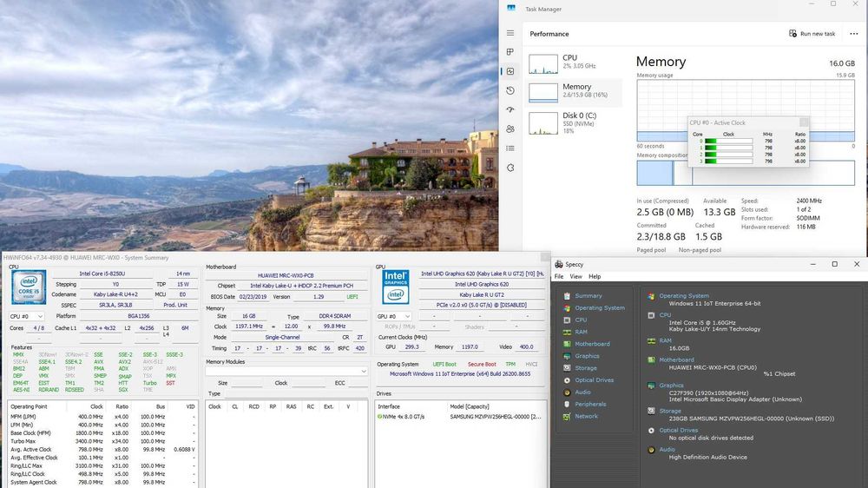
Task: Click Core 0 clock bar in Active Clock popup
Action: tap(728, 142)
